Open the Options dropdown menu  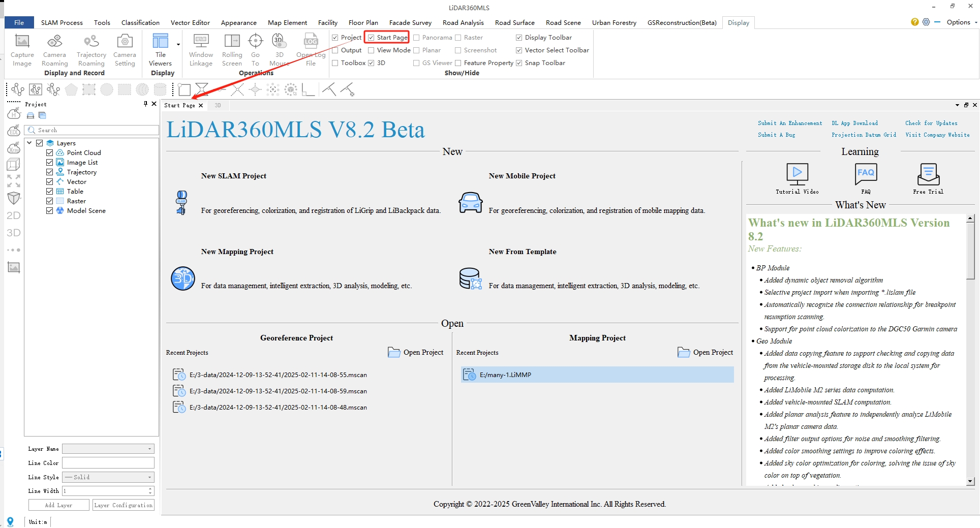962,22
